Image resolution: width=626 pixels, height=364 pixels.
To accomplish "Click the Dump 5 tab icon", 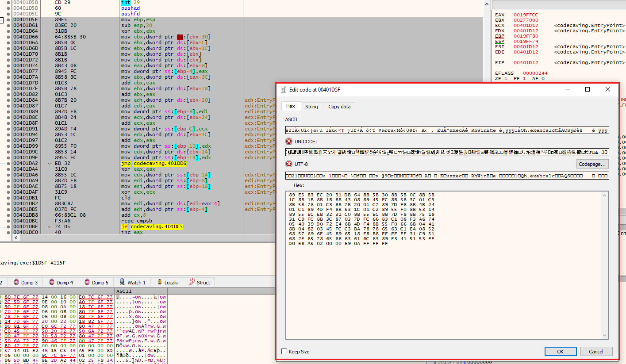I will pyautogui.click(x=87, y=282).
